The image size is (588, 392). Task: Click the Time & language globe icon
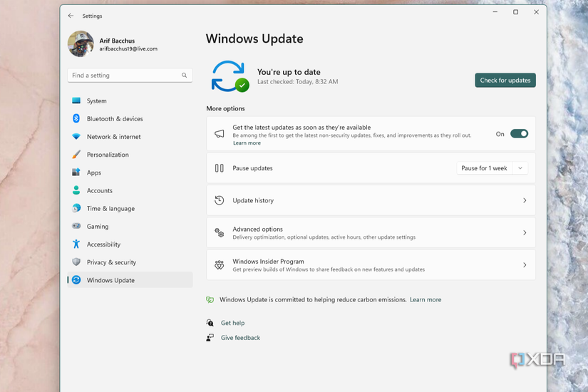(76, 208)
